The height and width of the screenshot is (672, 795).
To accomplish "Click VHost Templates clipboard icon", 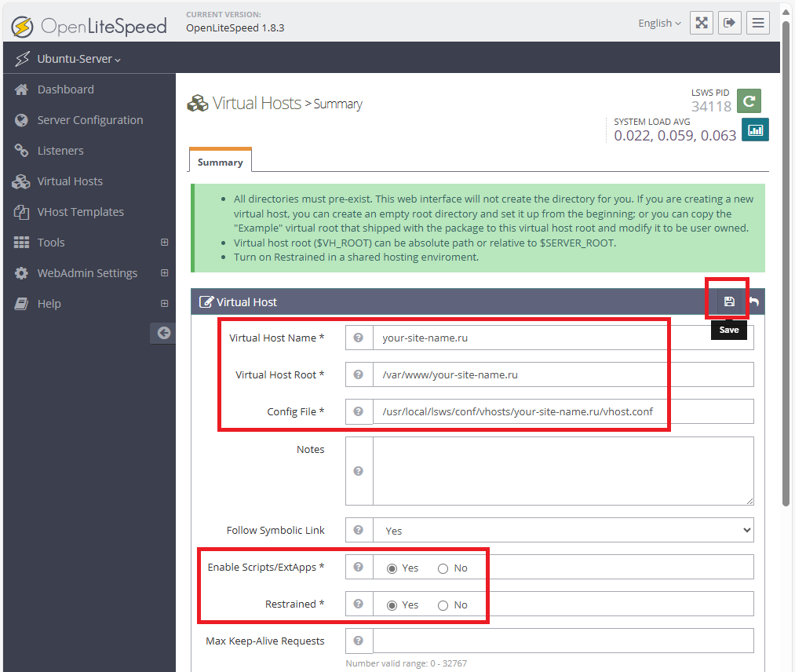I will tap(21, 212).
